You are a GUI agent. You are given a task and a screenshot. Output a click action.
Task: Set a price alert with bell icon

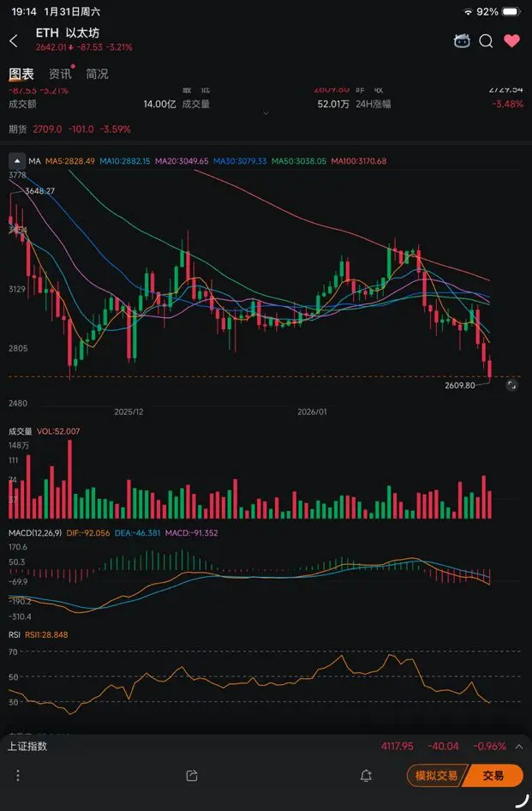(x=366, y=775)
